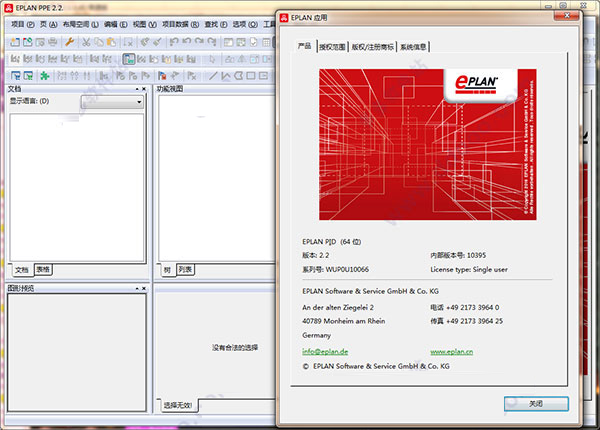
Task: Collapse graphical preview panel via pin arrow
Action: 137,288
